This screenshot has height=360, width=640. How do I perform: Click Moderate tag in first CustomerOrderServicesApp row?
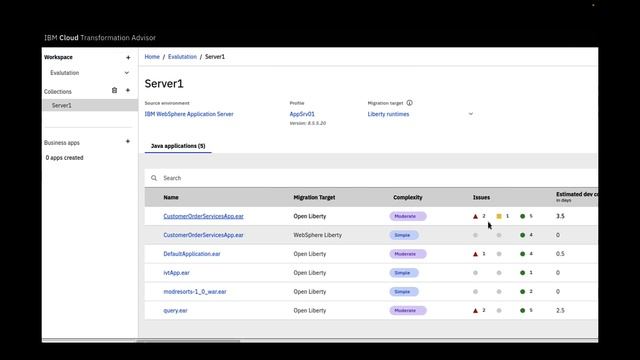[408, 216]
